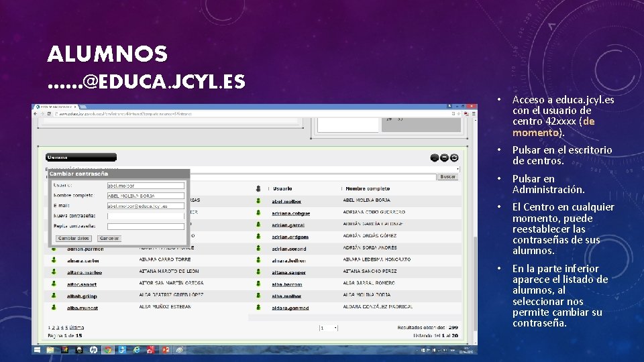Open Internet Explorer from the taskbar
The image size is (644, 362).
pos(137,350)
